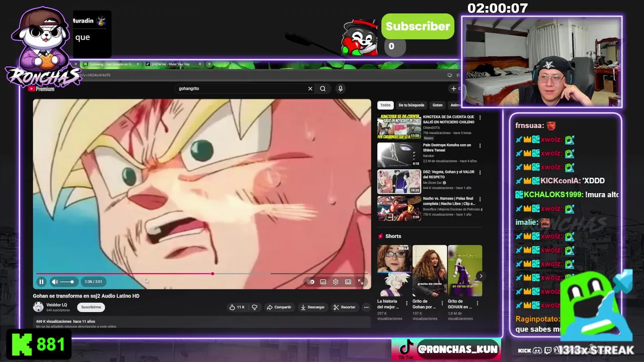The image size is (644, 362).
Task: Open options for 'La historia del mejor' short
Action: [407, 304]
